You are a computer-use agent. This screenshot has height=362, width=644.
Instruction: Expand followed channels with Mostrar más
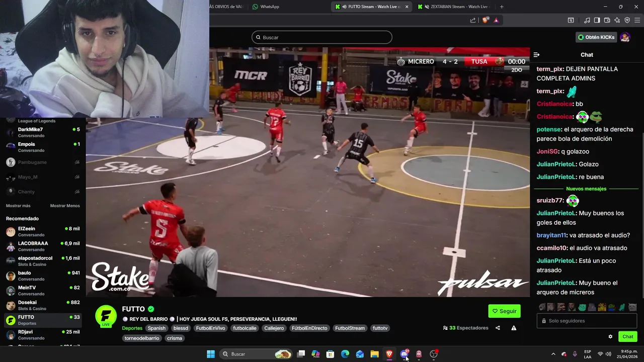[18, 206]
